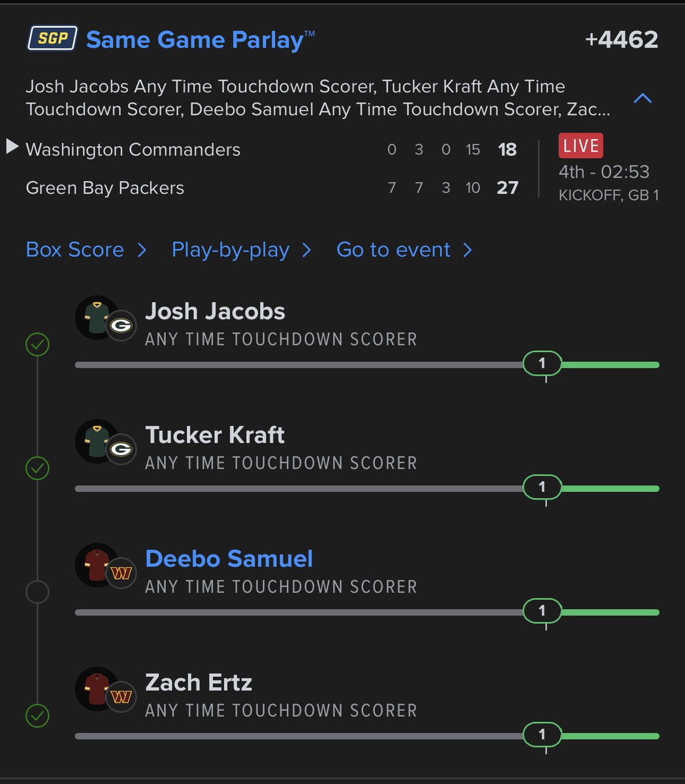Viewport: 685px width, 784px height.
Task: Click Tucker Kraft's green checkmark status circle
Action: point(37,468)
